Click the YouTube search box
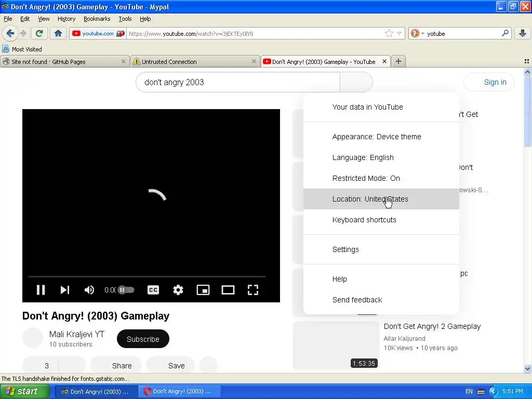 tap(238, 82)
